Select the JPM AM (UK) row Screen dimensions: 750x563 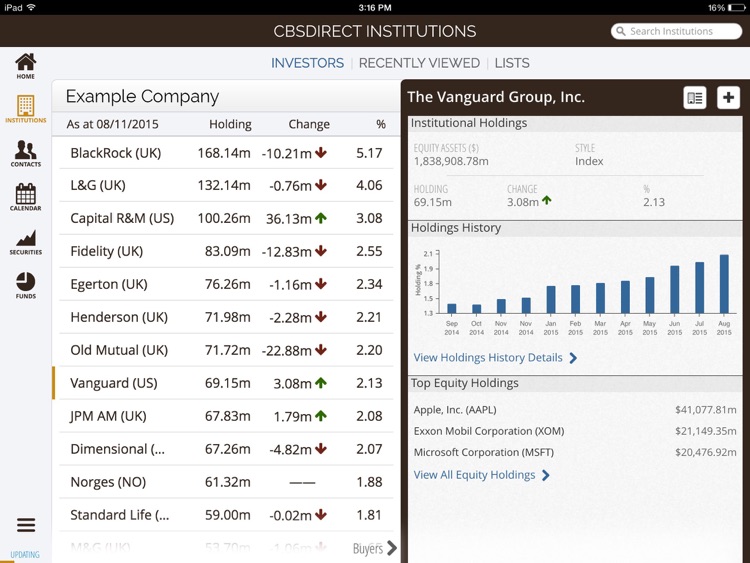click(x=226, y=416)
